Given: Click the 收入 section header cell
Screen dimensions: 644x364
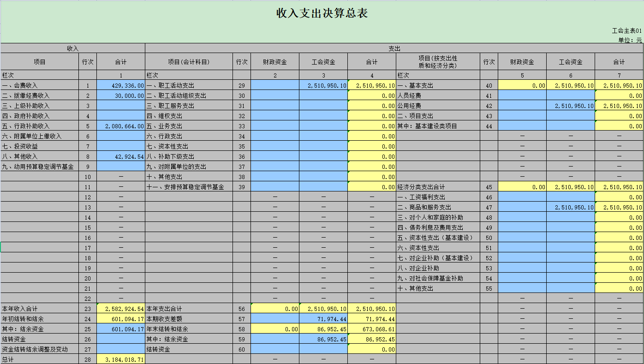Looking at the screenshot, I should click(x=73, y=48).
